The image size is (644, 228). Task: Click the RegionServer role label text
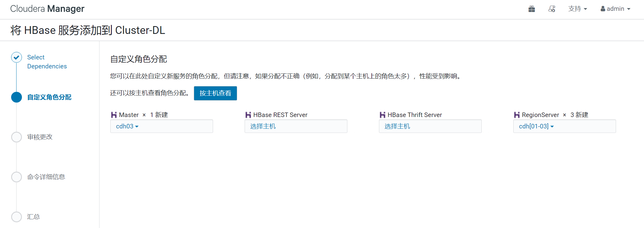pos(540,115)
